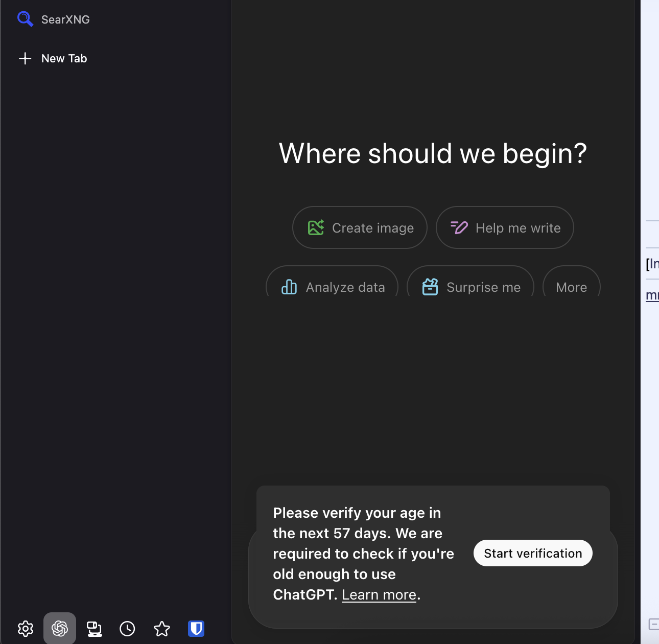
Task: Click the "Please verify your age" message text
Action: coord(363,554)
